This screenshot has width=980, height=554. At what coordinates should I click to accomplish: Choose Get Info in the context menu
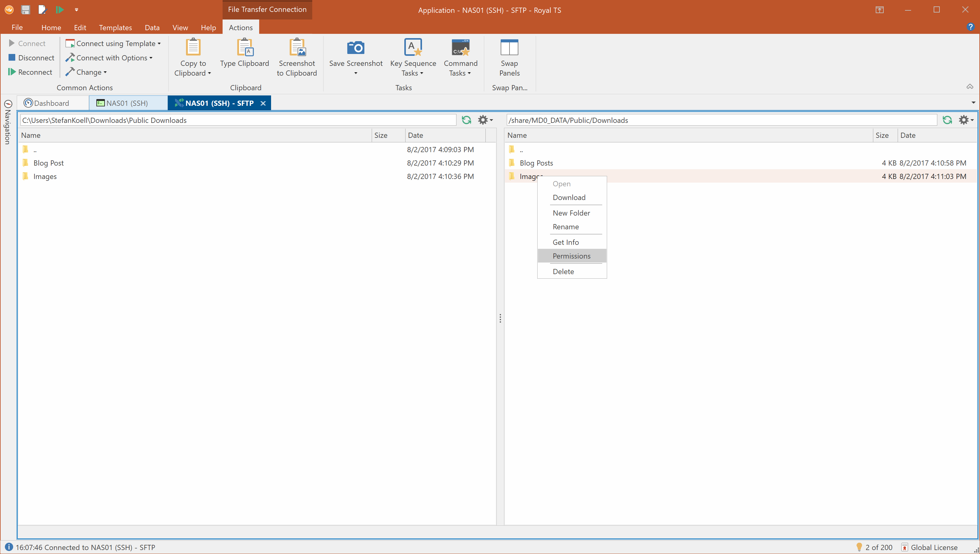[572, 242]
